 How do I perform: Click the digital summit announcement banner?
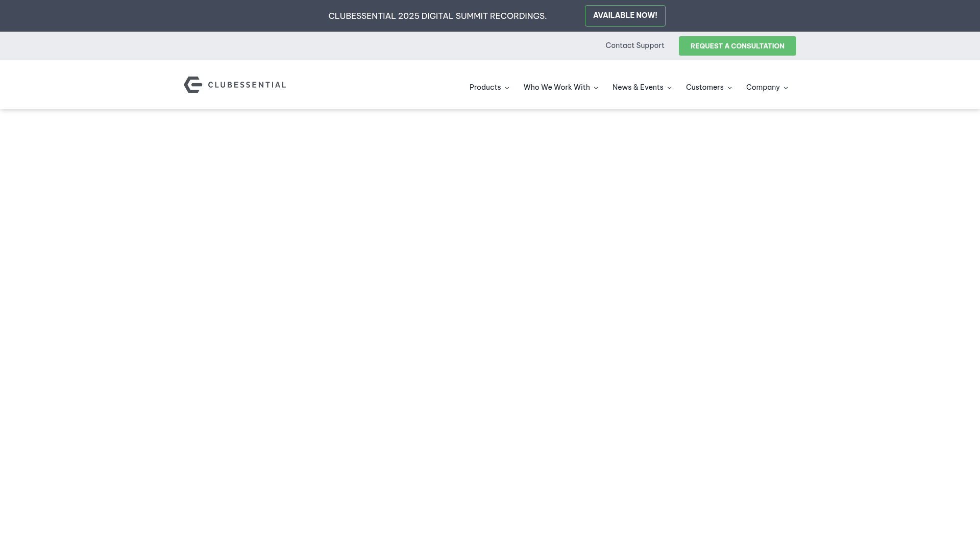click(x=437, y=16)
